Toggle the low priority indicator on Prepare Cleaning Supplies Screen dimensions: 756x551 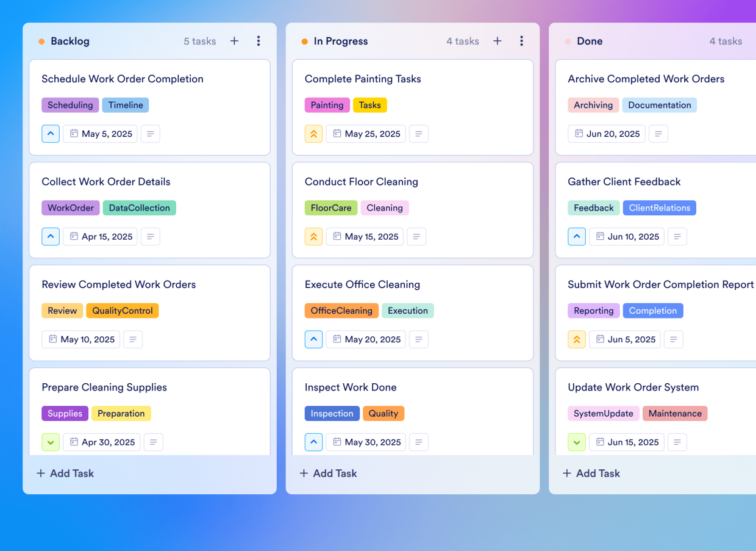pos(51,442)
